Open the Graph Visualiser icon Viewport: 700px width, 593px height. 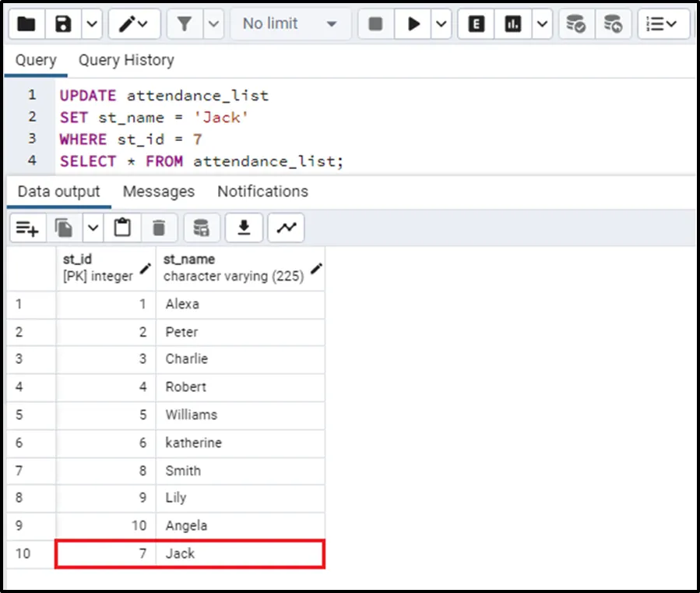pyautogui.click(x=287, y=228)
